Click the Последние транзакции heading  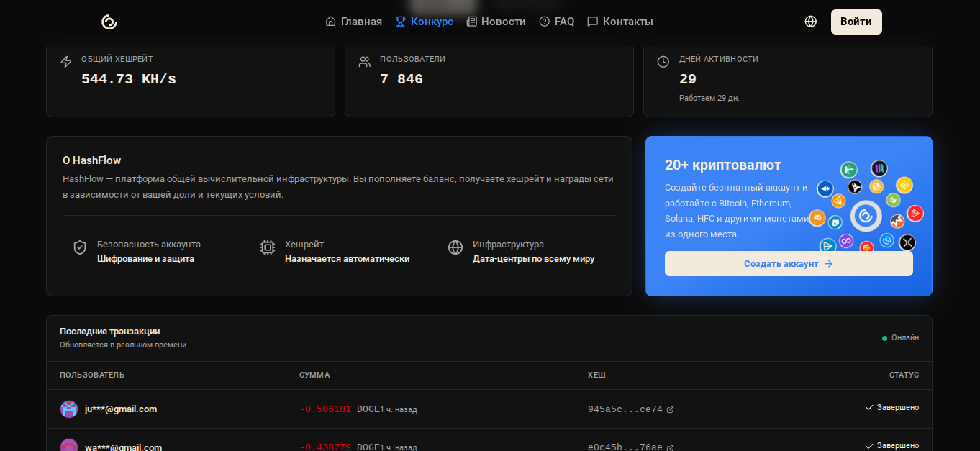click(110, 332)
